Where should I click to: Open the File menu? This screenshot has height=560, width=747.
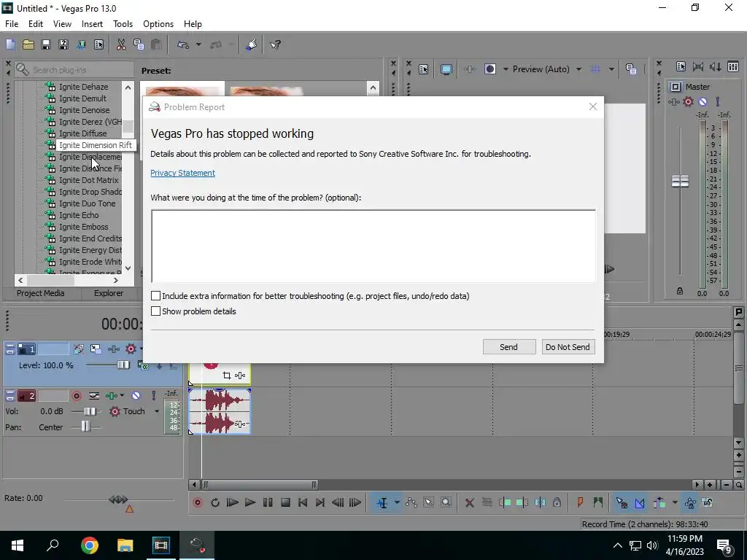[x=12, y=24]
